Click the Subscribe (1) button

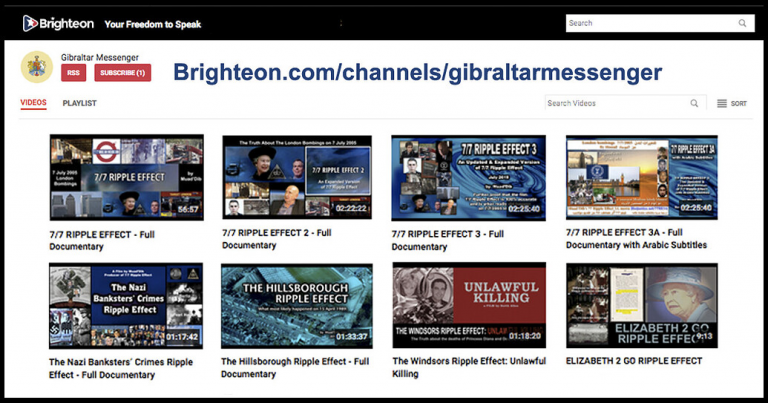click(122, 72)
